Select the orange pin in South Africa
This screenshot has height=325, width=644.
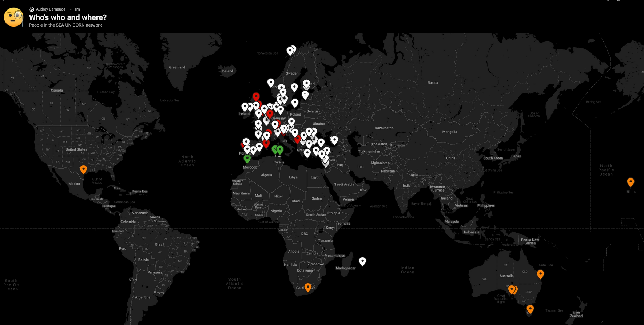(308, 287)
